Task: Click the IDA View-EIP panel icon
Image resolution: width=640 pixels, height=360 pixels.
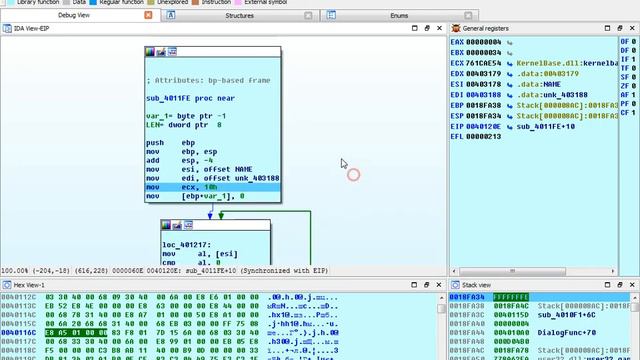Action: (x=7, y=28)
